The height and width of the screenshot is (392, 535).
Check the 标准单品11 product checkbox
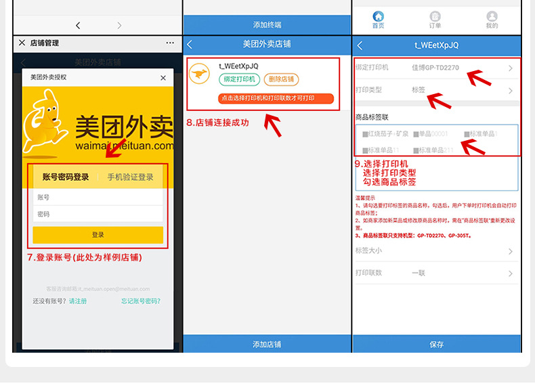pyautogui.click(x=365, y=150)
